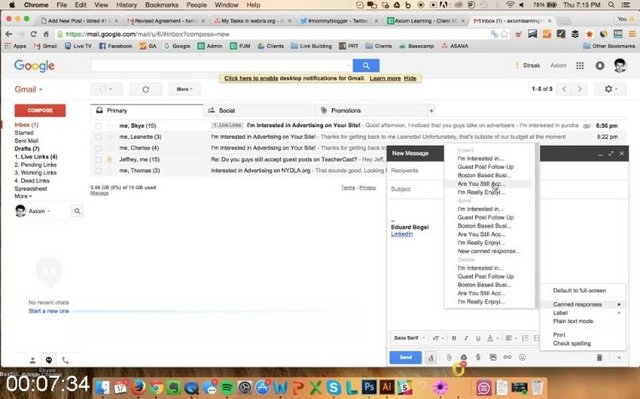Insert files using the Google Drive icon

pyautogui.click(x=463, y=357)
